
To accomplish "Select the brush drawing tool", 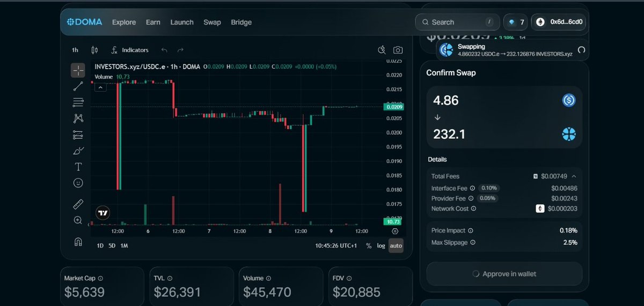I will [78, 151].
